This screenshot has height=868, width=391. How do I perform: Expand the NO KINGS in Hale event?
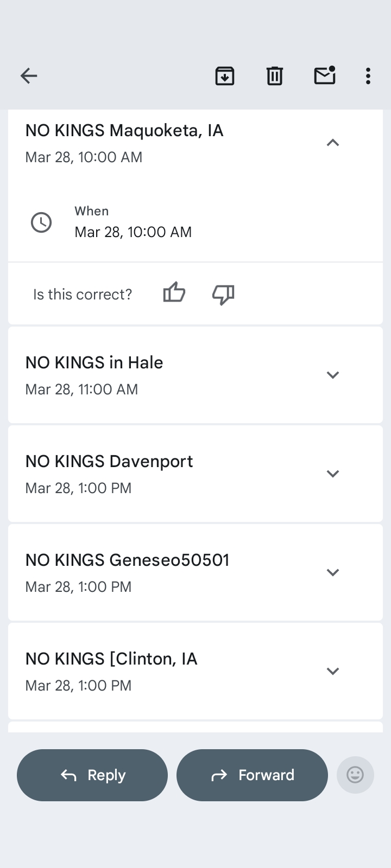tap(332, 375)
